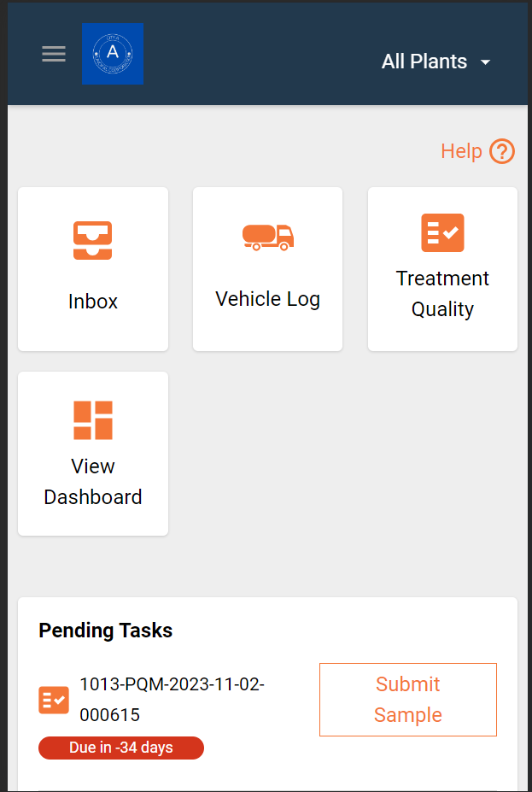The image size is (532, 792).
Task: Click the pending task checklist icon
Action: pos(54,700)
